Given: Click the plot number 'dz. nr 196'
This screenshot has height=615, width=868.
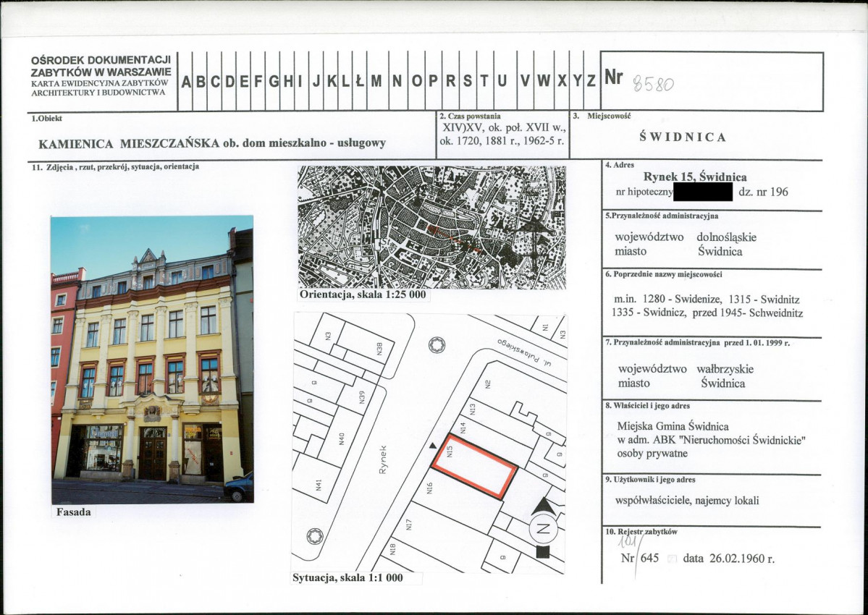Looking at the screenshot, I should (763, 192).
